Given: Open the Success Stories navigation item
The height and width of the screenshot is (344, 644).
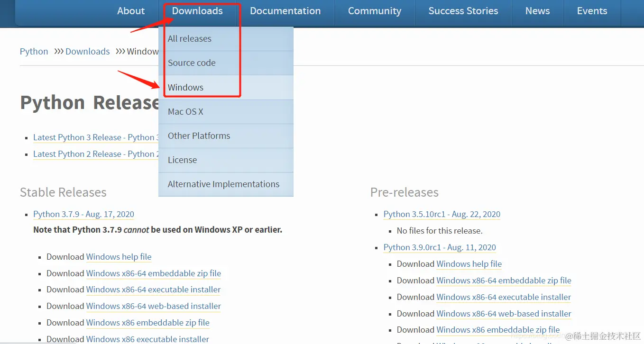Looking at the screenshot, I should coord(463,11).
